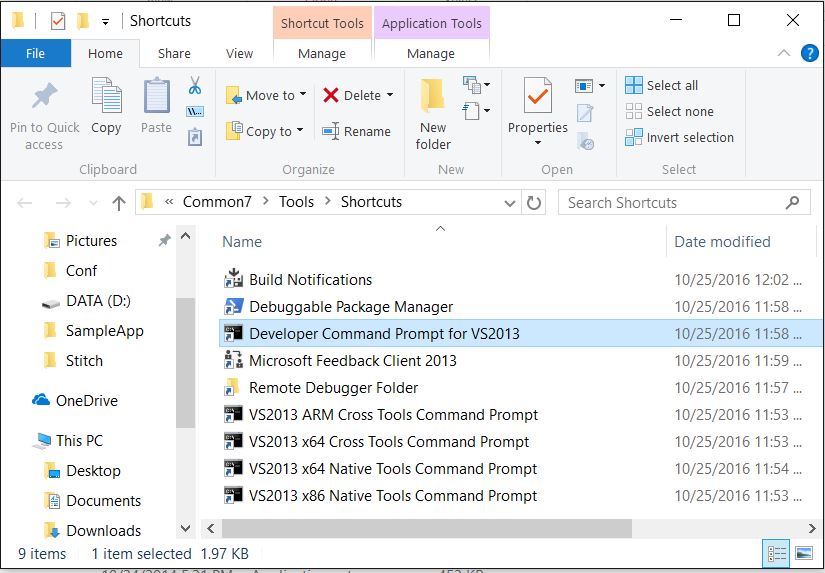Click the refresh icon beside address bar
825x573 pixels.
(534, 202)
